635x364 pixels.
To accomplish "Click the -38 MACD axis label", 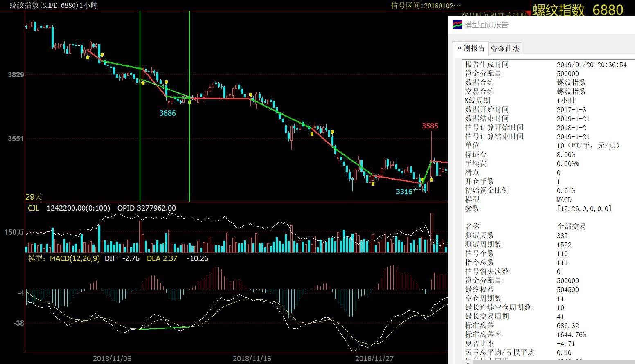I will (19, 323).
